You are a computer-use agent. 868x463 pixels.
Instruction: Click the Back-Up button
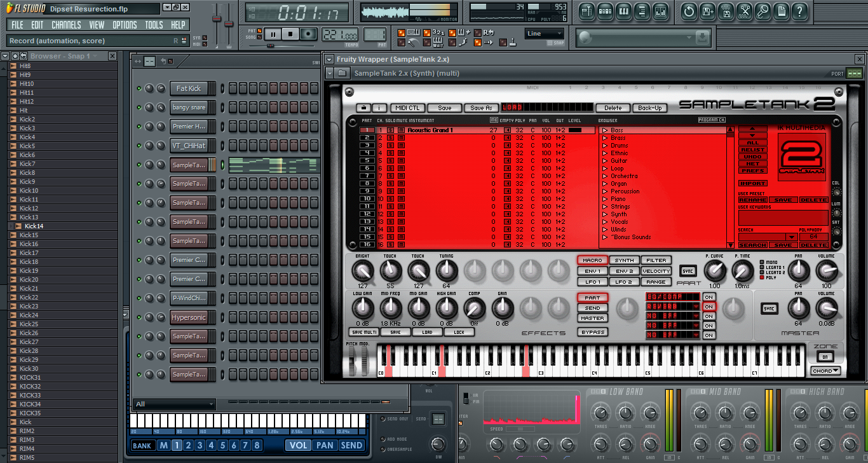(649, 108)
